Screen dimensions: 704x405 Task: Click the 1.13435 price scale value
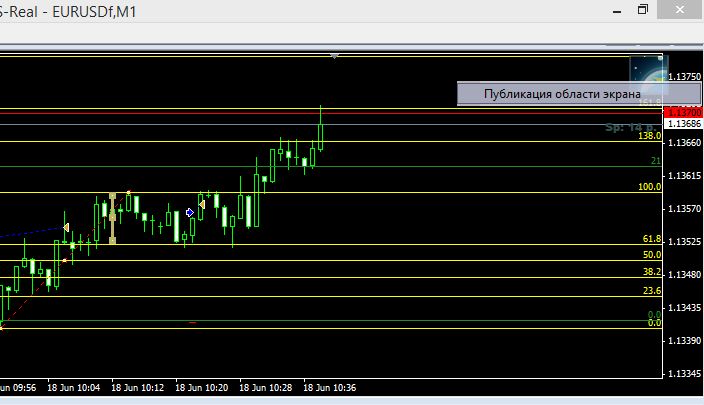pos(684,308)
